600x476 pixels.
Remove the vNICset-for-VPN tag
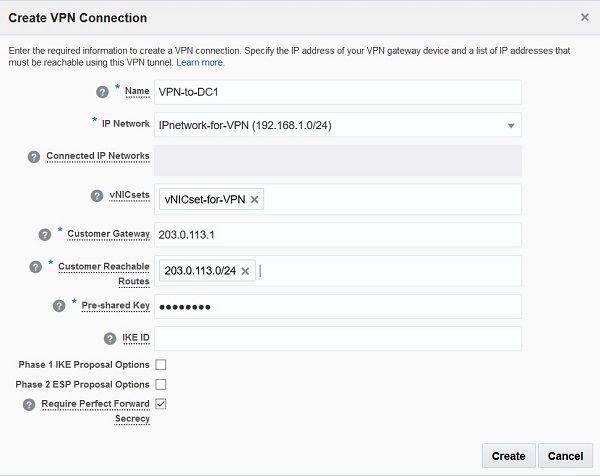[255, 200]
